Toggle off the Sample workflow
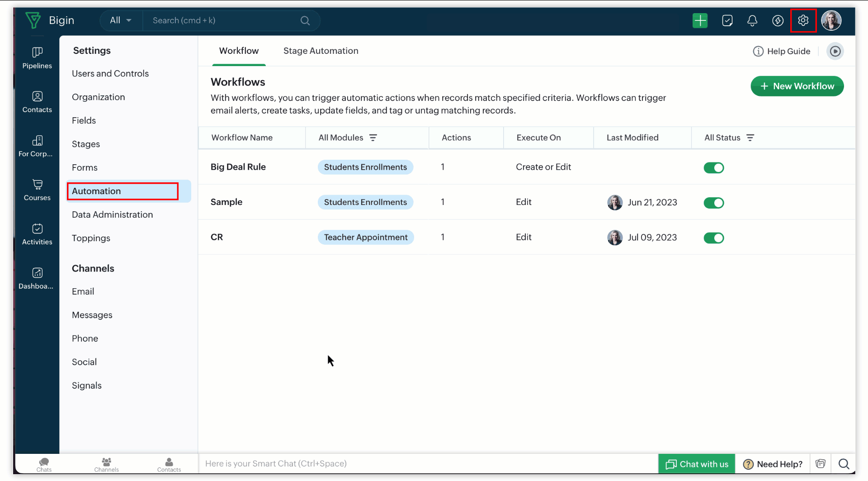868x481 pixels. click(x=714, y=203)
